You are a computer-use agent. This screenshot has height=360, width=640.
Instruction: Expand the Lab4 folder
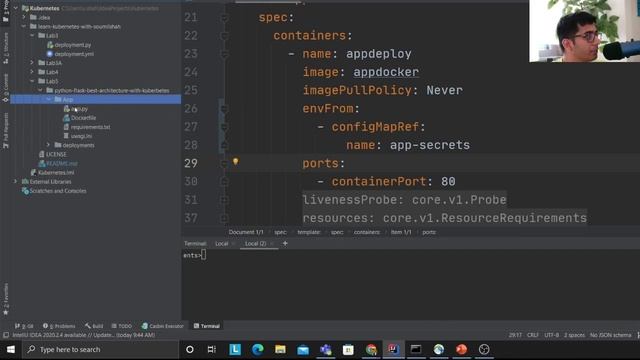tap(32, 72)
